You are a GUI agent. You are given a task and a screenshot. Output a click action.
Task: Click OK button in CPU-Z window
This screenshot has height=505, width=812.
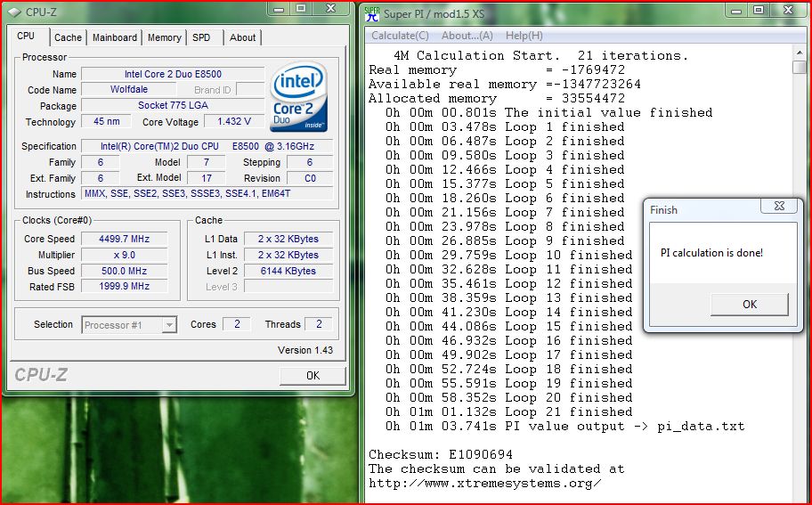tap(313, 376)
